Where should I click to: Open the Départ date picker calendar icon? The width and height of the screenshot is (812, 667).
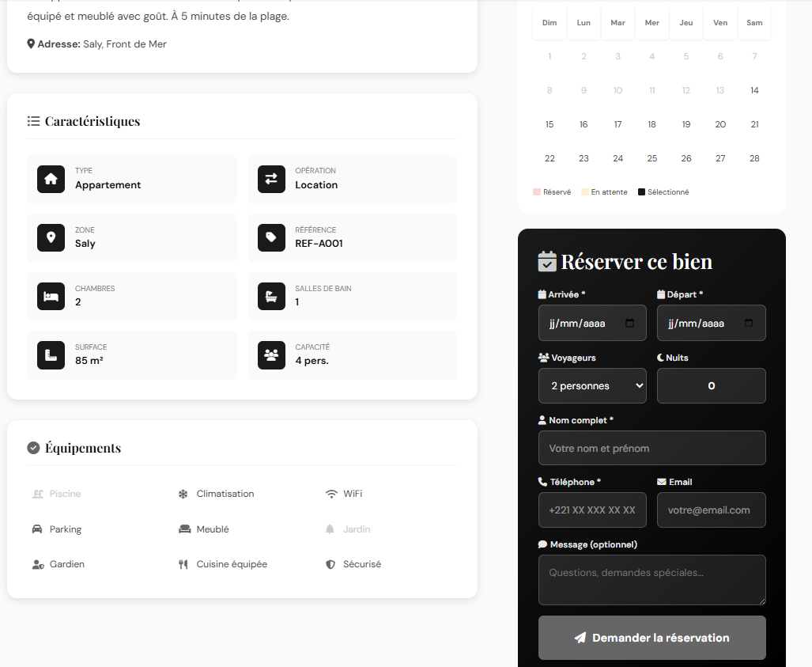[x=749, y=324]
